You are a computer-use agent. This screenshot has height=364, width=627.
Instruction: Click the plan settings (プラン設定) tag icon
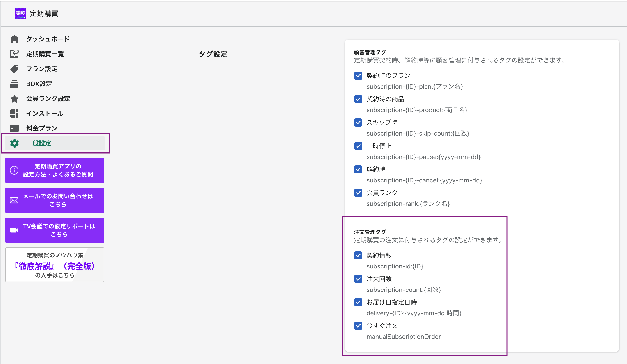(14, 69)
